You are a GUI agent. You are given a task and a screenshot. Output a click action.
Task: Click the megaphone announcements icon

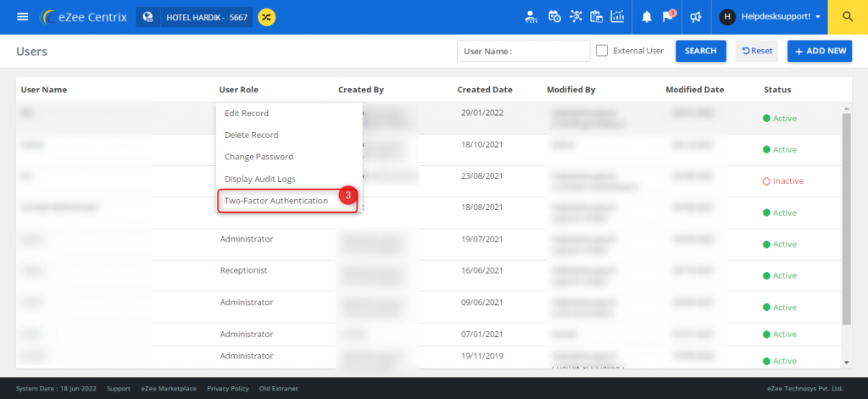[x=696, y=17]
